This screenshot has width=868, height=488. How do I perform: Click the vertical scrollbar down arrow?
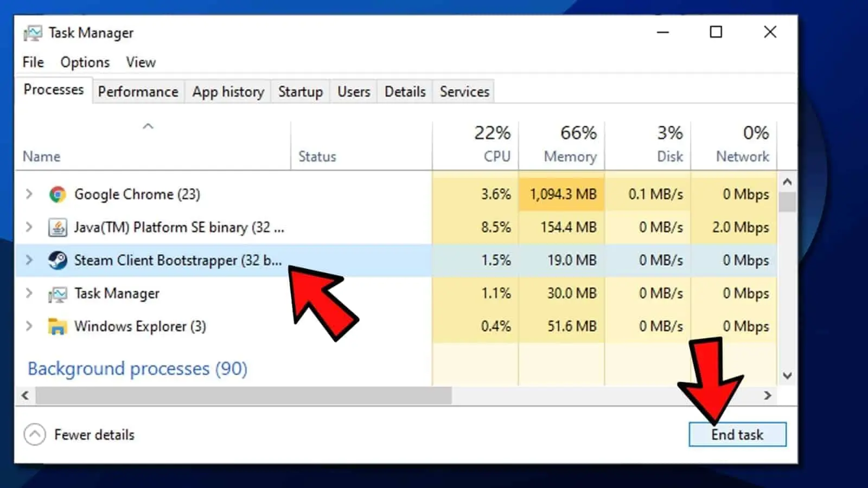point(787,375)
